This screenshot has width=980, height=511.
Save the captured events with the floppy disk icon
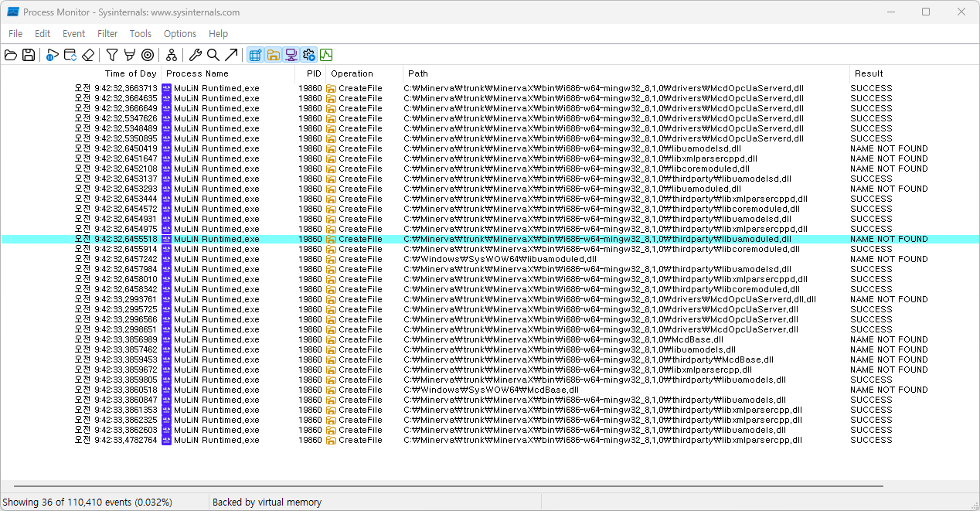[29, 55]
